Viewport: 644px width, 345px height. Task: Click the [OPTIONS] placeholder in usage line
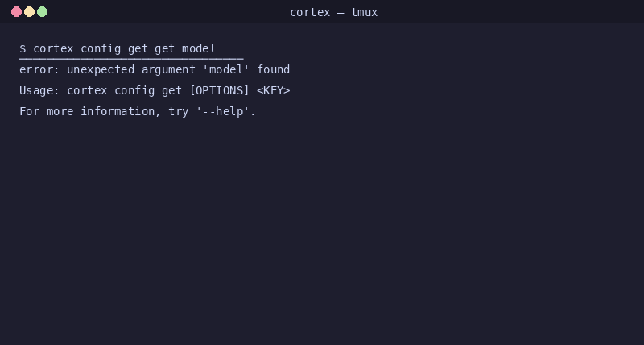pos(219,90)
